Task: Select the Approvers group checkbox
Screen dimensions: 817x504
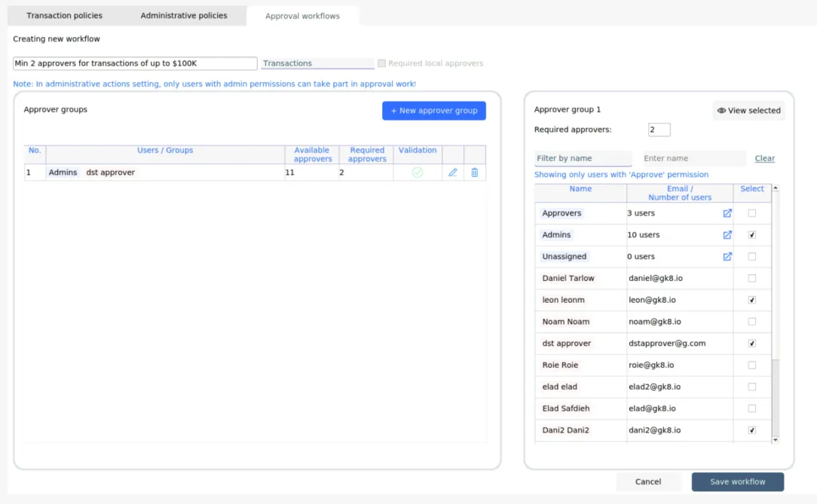Action: coord(752,213)
